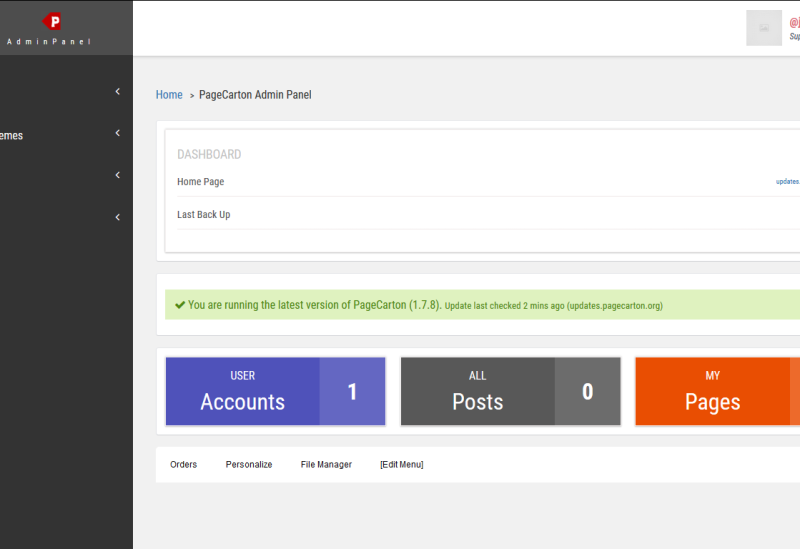
Task: Open the Orders menu item
Action: 184,464
